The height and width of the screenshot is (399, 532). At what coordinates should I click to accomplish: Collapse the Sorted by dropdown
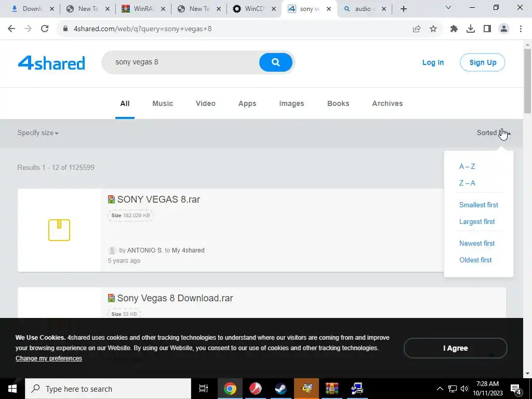pyautogui.click(x=494, y=133)
